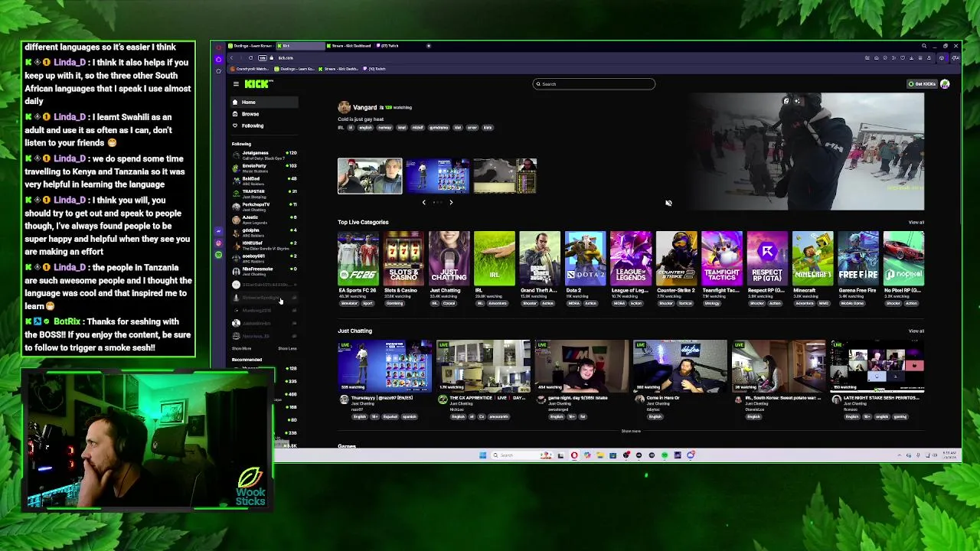Image resolution: width=980 pixels, height=551 pixels.
Task: Open AJestic in Following list
Action: [264, 220]
